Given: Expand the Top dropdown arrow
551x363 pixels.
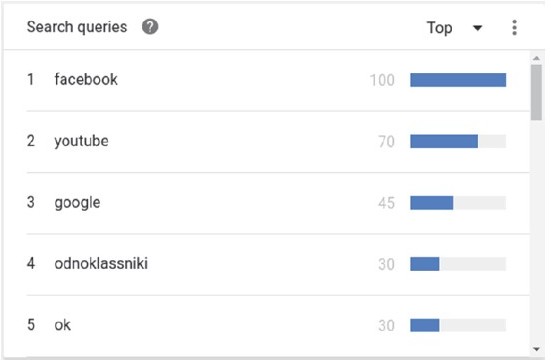Looking at the screenshot, I should click(477, 28).
